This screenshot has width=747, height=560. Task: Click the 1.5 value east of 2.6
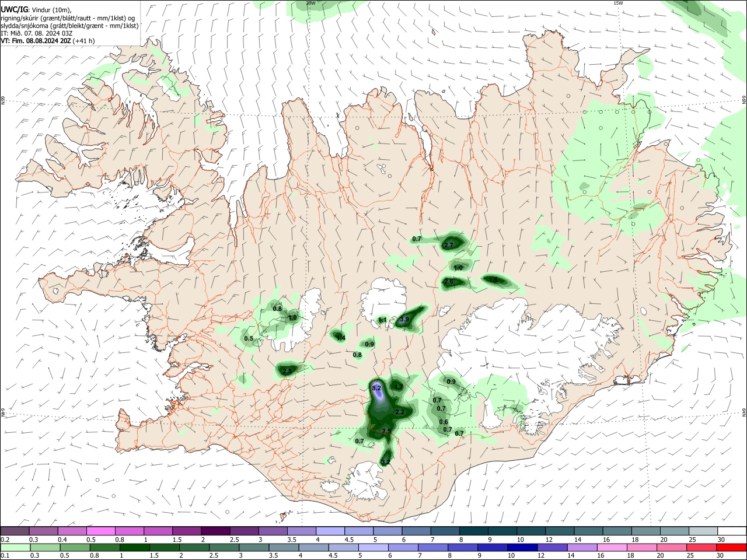click(493, 280)
